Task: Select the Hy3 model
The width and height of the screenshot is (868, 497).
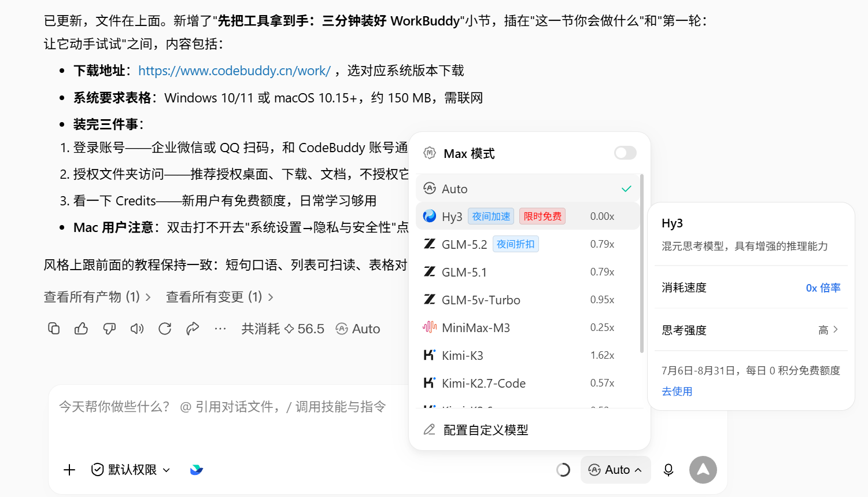Action: coord(527,216)
